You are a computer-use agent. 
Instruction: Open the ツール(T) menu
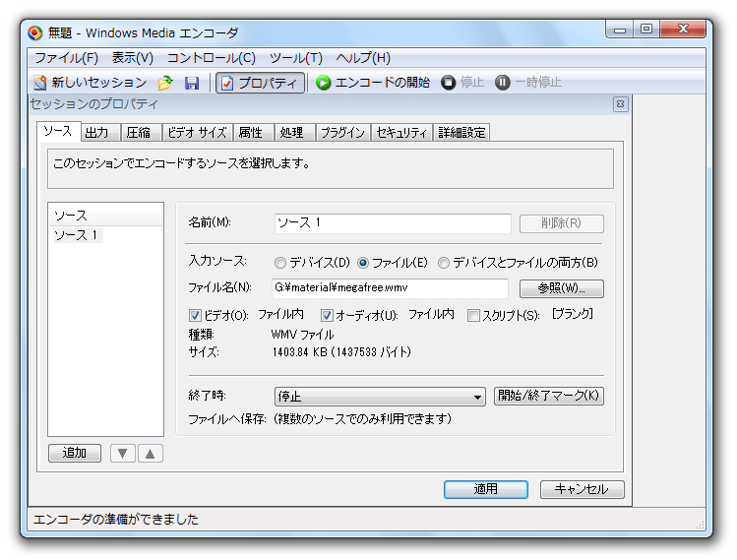point(295,58)
